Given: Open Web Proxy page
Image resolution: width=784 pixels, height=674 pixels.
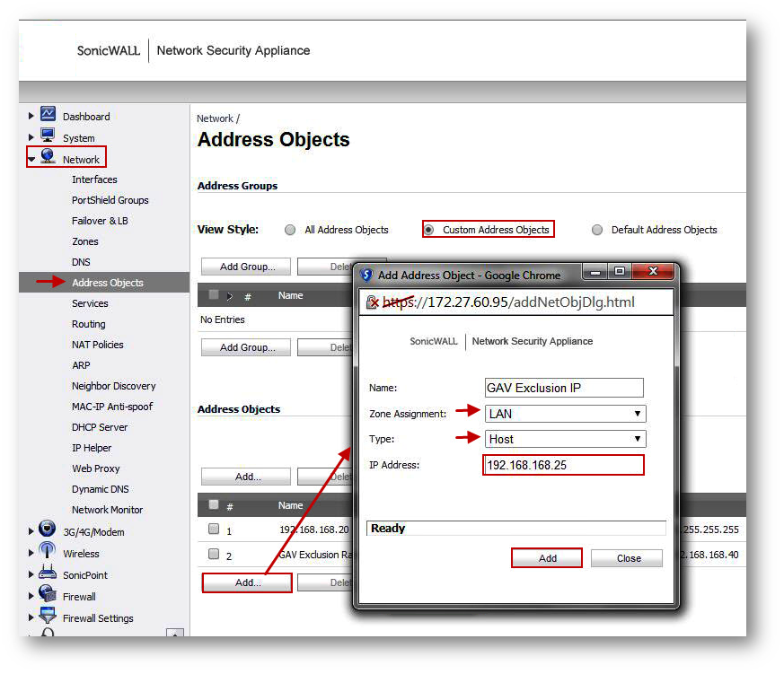Looking at the screenshot, I should click(95, 468).
